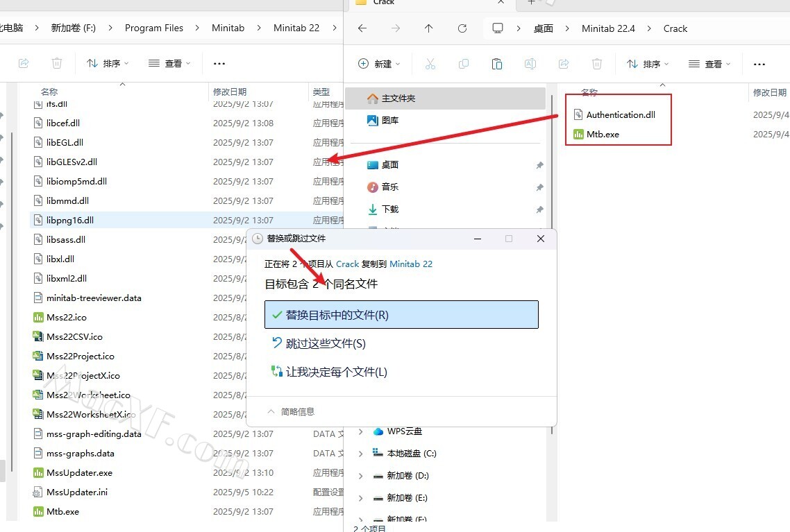
Task: Select Mss22.ico file
Action: pyautogui.click(x=67, y=317)
